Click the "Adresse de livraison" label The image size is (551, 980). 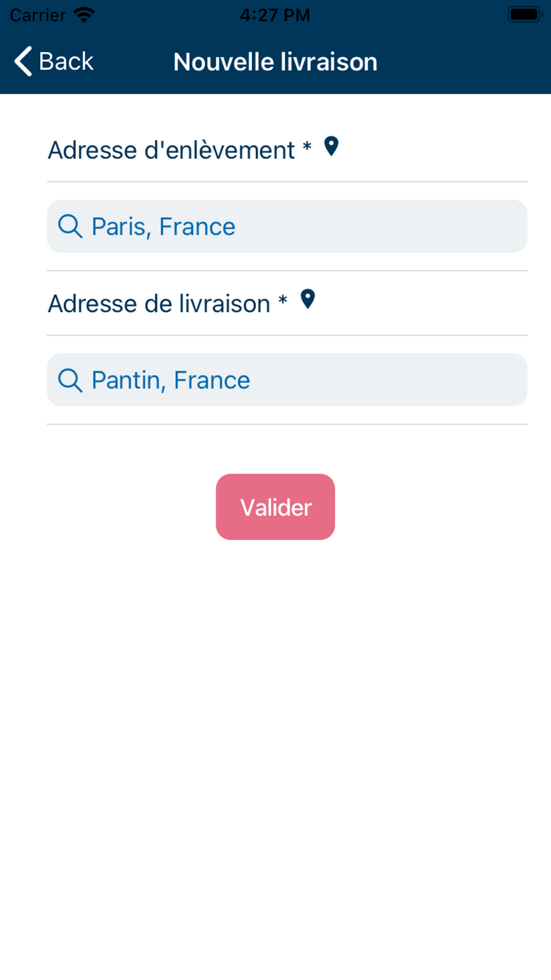click(x=159, y=304)
